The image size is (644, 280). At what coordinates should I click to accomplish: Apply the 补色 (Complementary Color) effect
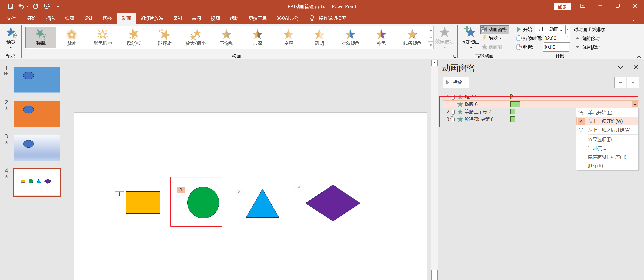tap(381, 37)
